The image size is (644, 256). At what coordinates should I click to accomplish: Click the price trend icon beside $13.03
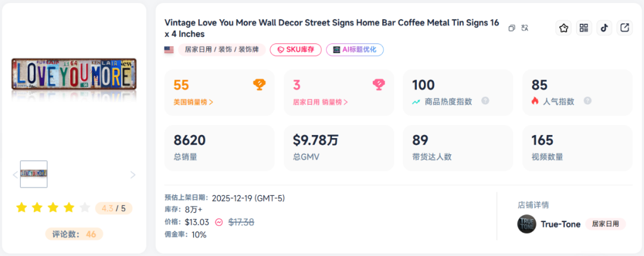click(219, 222)
